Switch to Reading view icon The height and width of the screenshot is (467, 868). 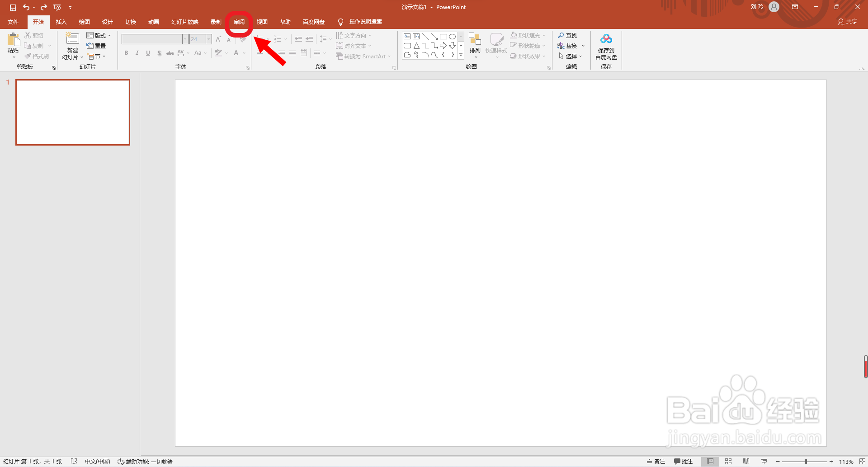click(x=746, y=462)
